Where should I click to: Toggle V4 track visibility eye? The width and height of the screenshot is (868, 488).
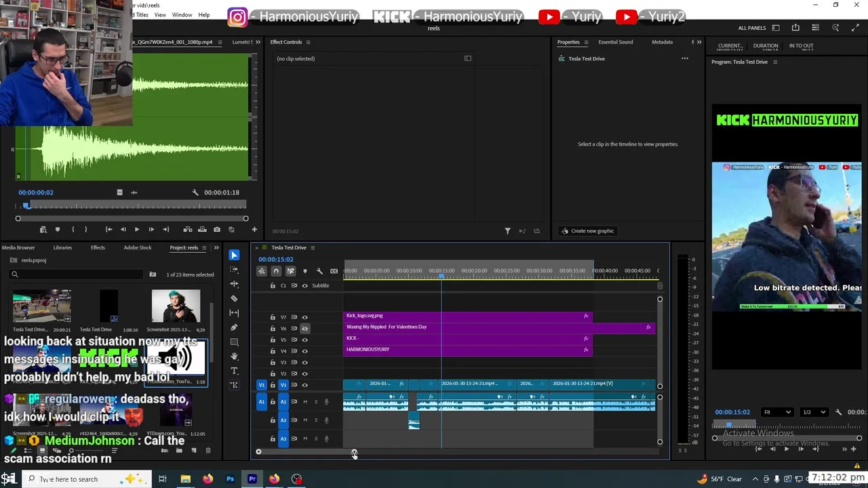[304, 351]
